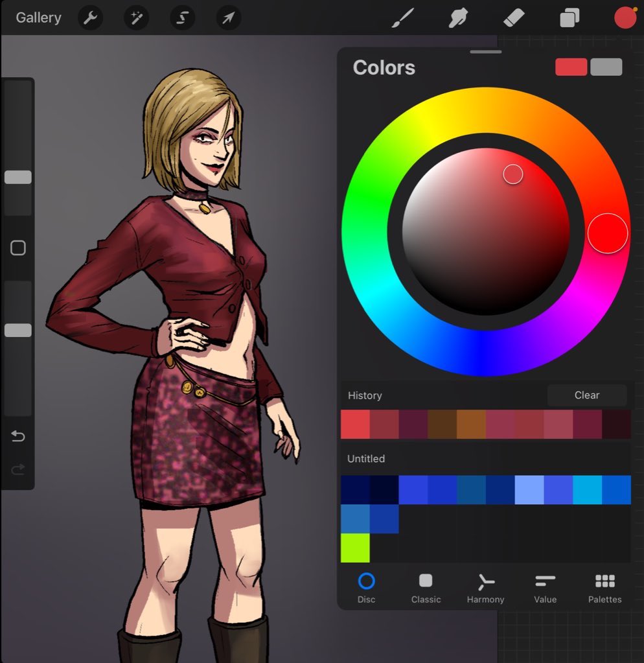Image resolution: width=644 pixels, height=663 pixels.
Task: Pick the lime green palette swatch
Action: pos(356,548)
